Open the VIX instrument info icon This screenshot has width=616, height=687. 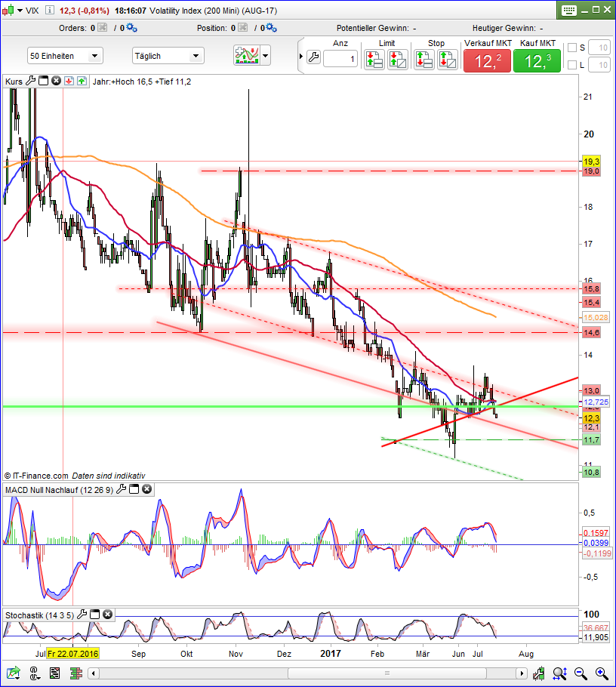coord(50,10)
